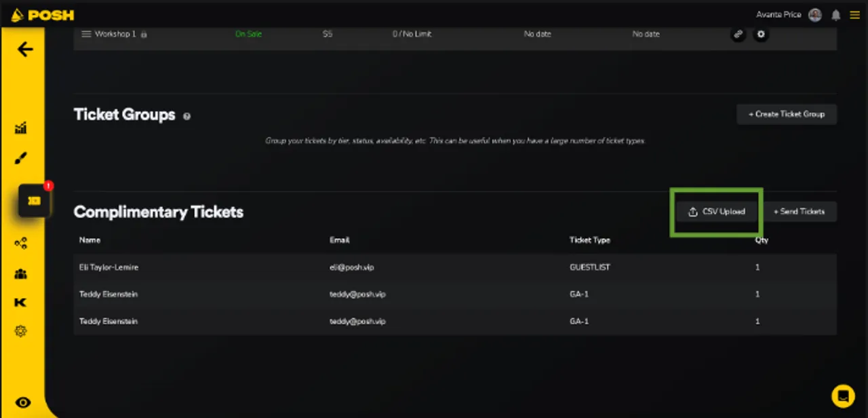This screenshot has width=868, height=418.
Task: Click the sharing nodes icon in the sidebar
Action: click(x=20, y=243)
